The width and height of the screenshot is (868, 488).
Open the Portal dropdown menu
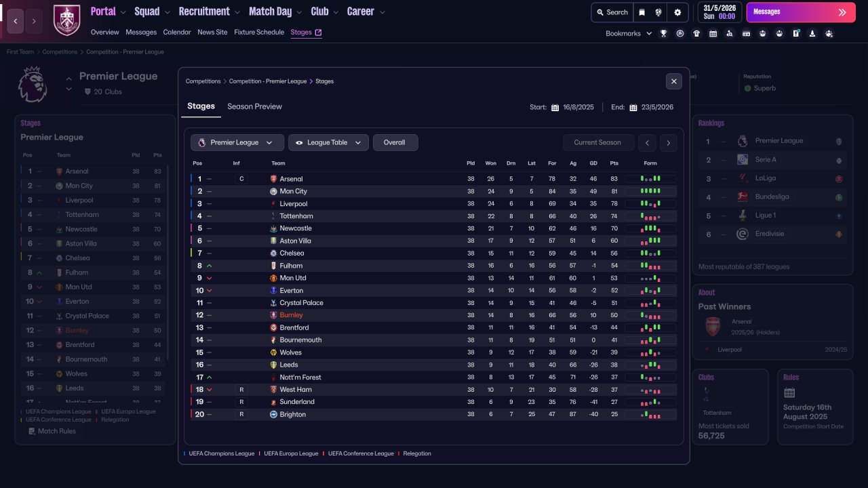[108, 12]
